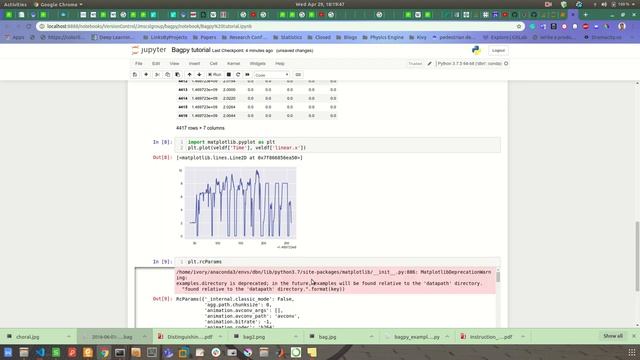Open the Kernel menu in Jupyter
The image size is (640, 360).
(233, 64)
